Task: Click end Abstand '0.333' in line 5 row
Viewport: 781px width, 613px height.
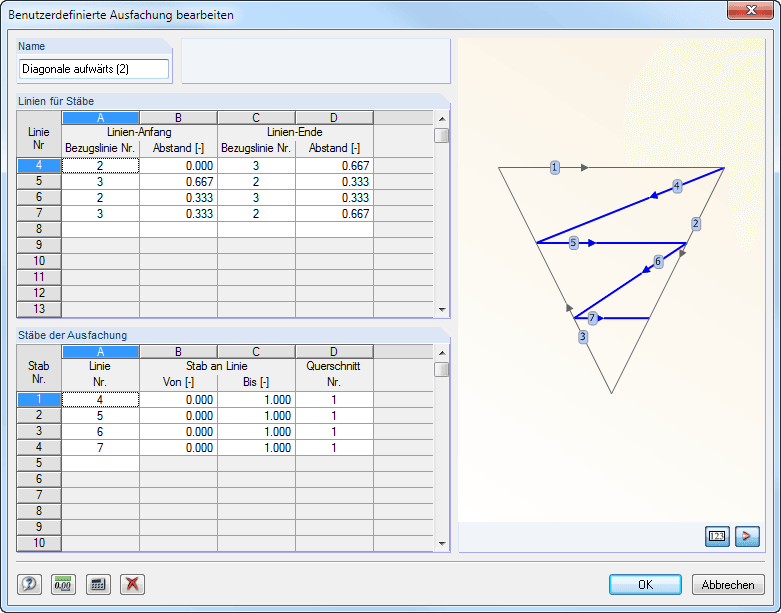Action: 334,181
